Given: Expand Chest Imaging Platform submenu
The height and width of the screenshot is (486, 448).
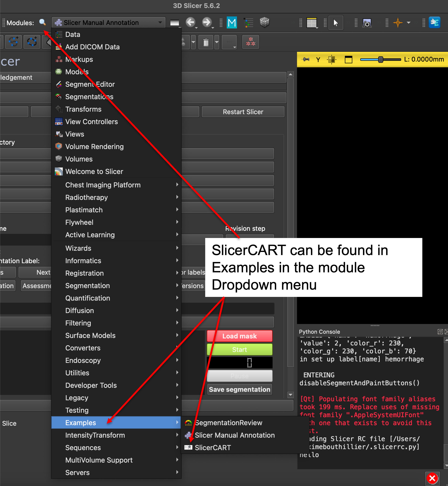Looking at the screenshot, I should coord(116,185).
